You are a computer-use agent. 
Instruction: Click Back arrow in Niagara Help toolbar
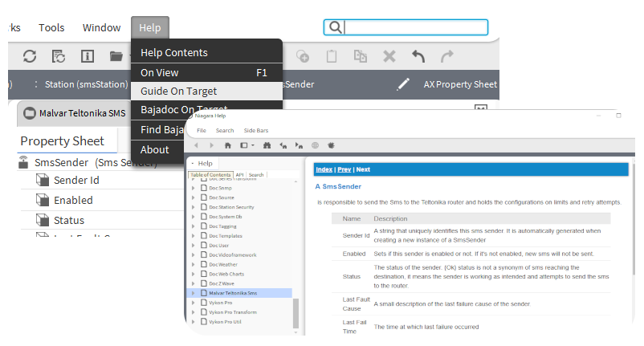(x=196, y=145)
